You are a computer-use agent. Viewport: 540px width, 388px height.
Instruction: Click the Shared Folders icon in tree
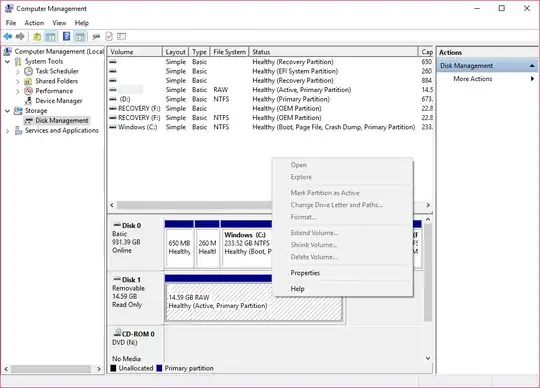click(x=28, y=81)
